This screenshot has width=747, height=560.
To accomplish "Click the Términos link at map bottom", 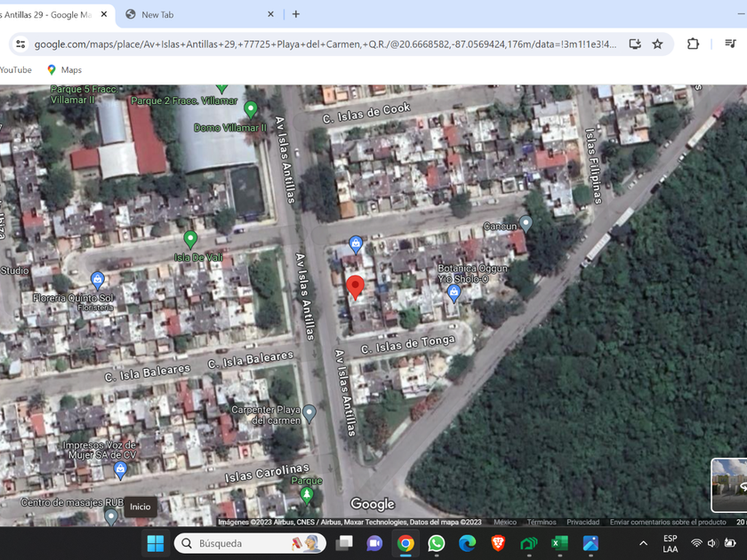I will pos(541,522).
